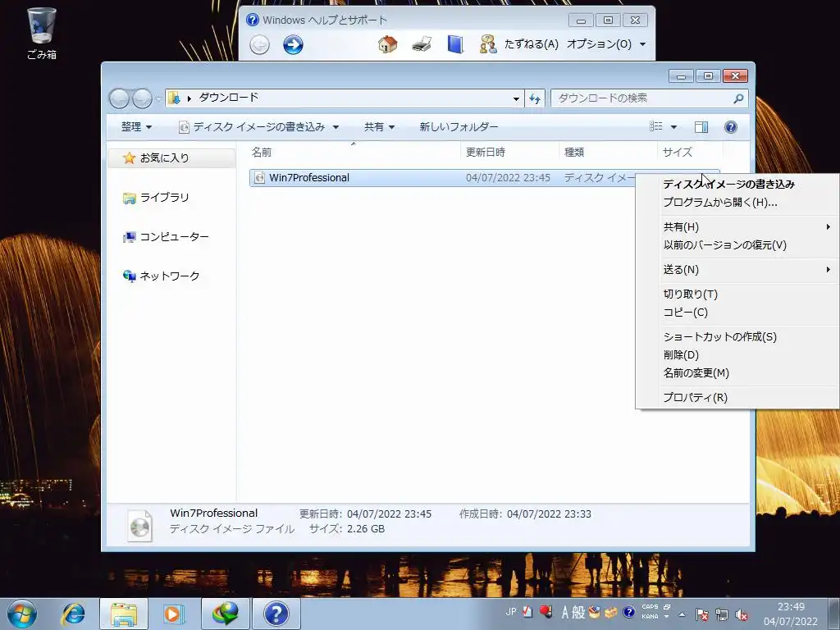Open 共有(H) submenu in context menu

point(737,227)
